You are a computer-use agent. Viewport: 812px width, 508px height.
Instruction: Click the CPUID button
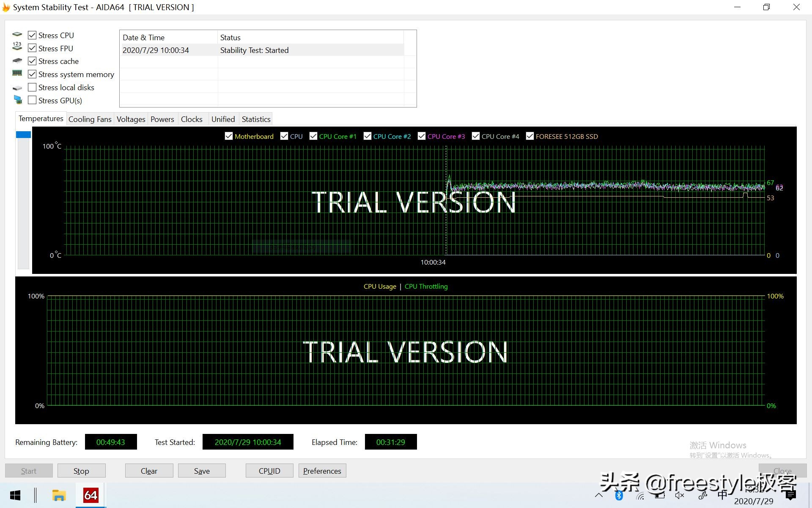click(x=269, y=471)
